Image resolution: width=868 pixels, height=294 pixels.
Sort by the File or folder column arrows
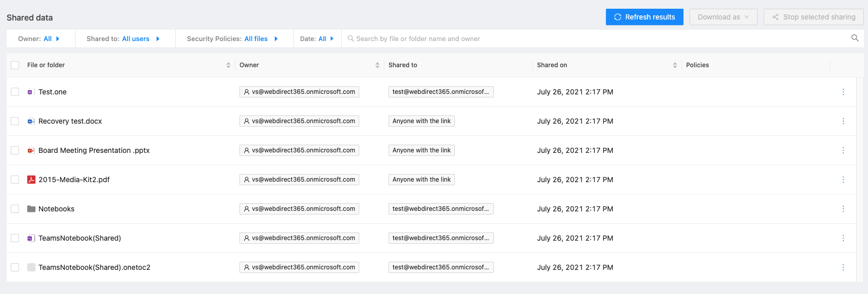point(228,65)
